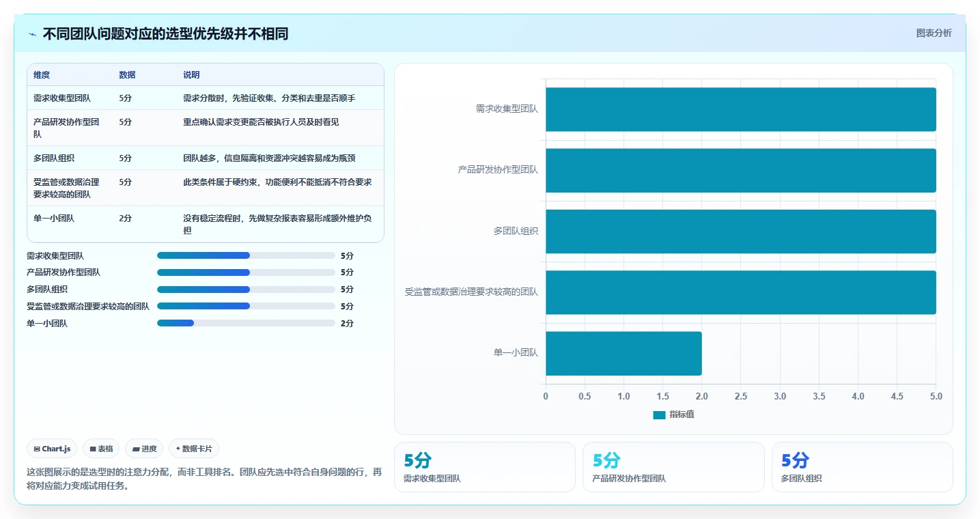
Task: Click the 单一小团队 chart bar
Action: point(624,353)
